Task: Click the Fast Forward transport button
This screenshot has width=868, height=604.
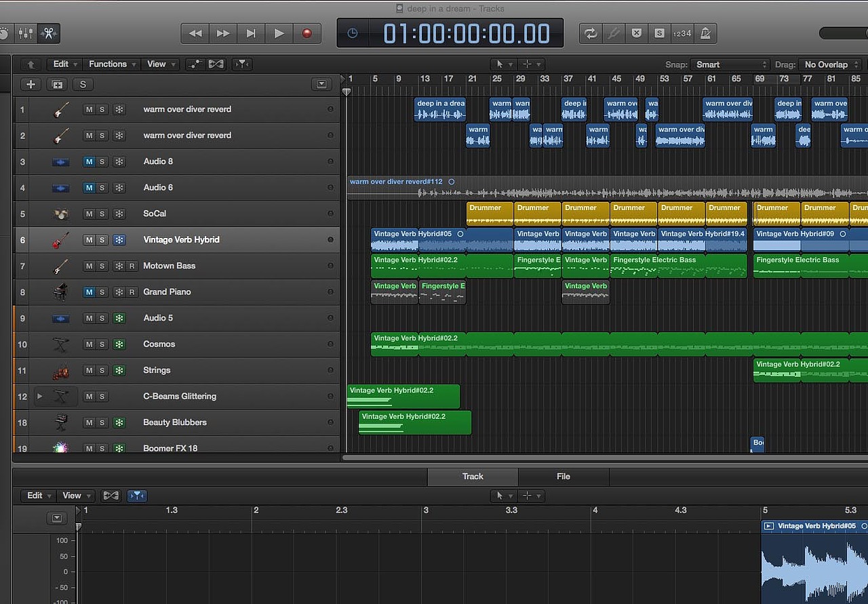Action: tap(223, 33)
